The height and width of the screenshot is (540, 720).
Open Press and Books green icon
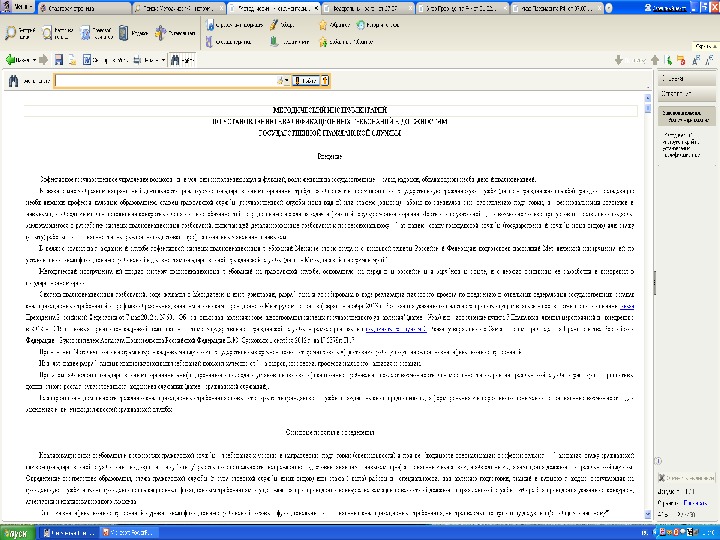click(x=274, y=42)
